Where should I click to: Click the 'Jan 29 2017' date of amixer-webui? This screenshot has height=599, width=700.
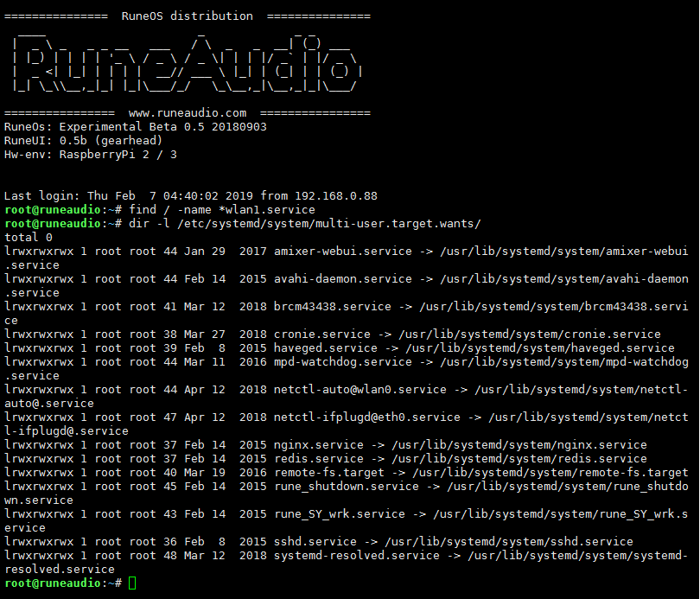(x=225, y=252)
